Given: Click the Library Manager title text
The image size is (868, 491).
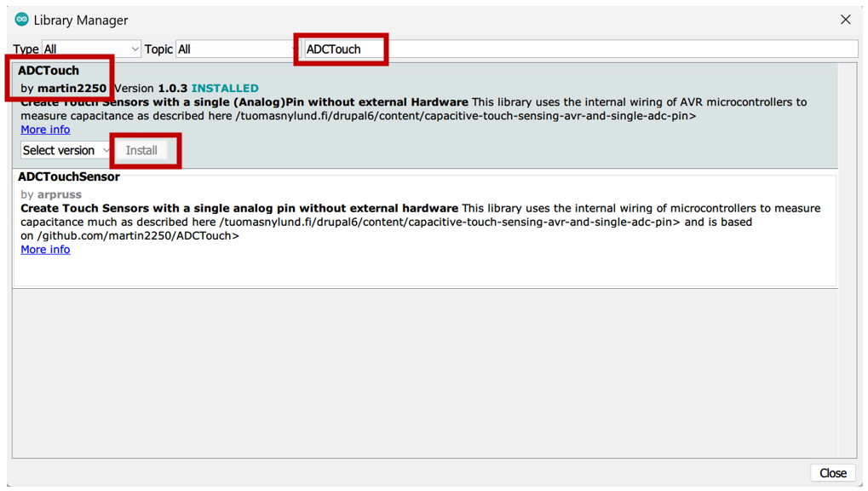Looking at the screenshot, I should [x=81, y=20].
